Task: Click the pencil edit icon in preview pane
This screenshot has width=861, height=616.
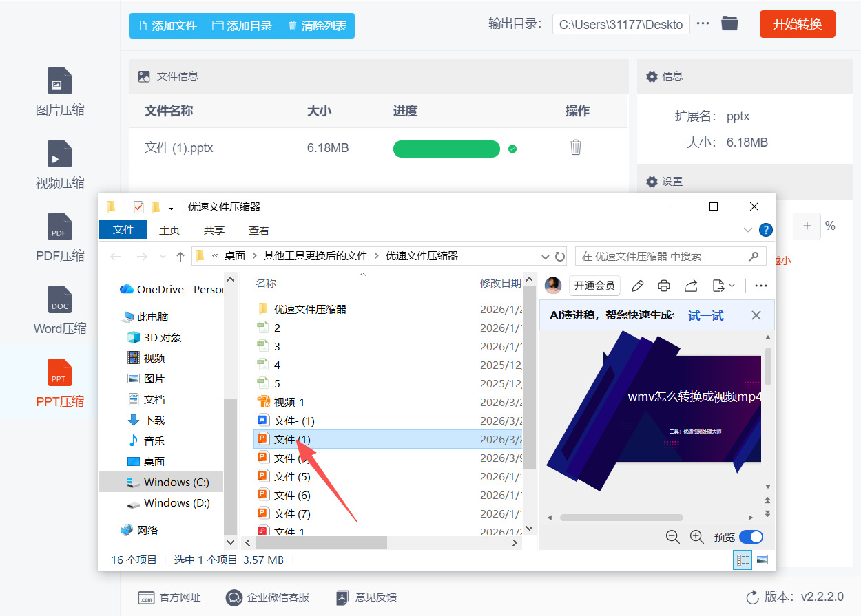Action: tap(636, 285)
